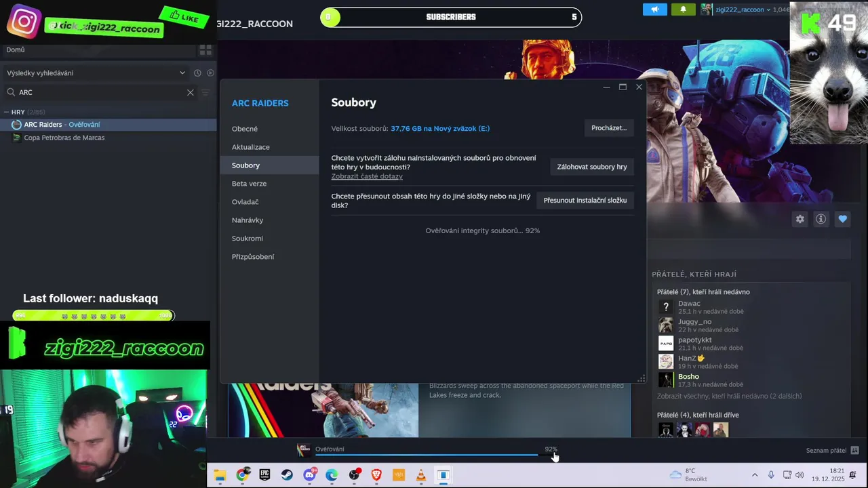Clear the ARC search text
This screenshot has height=488, width=868.
point(191,92)
